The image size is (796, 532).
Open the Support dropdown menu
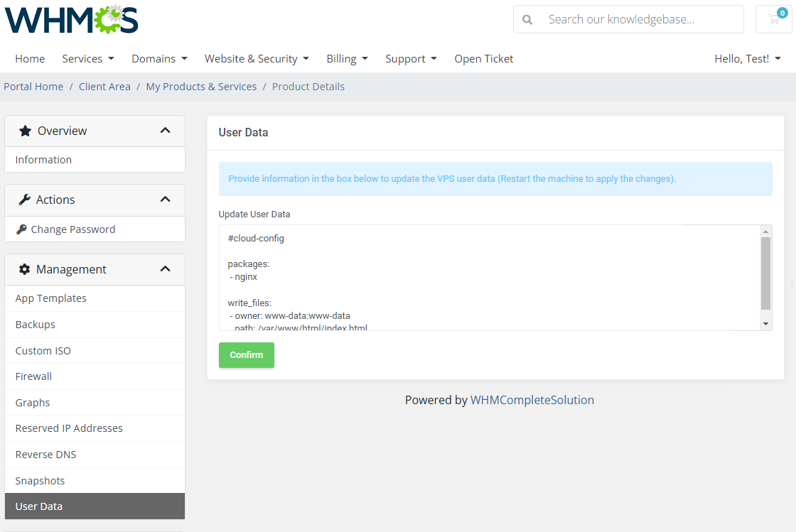pyautogui.click(x=412, y=59)
